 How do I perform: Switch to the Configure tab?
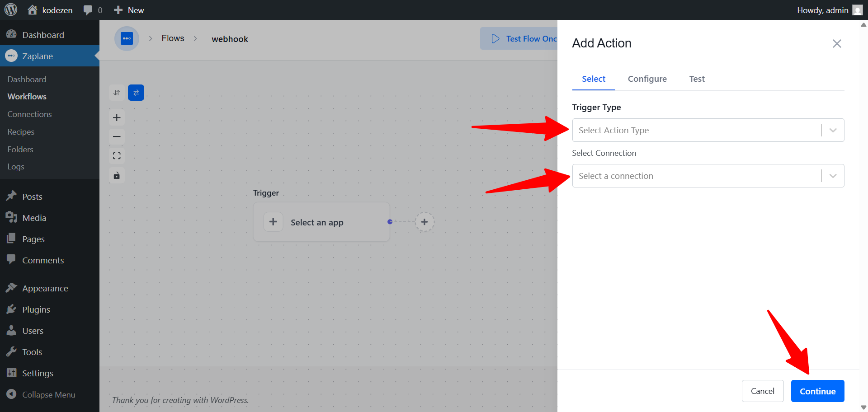(647, 79)
